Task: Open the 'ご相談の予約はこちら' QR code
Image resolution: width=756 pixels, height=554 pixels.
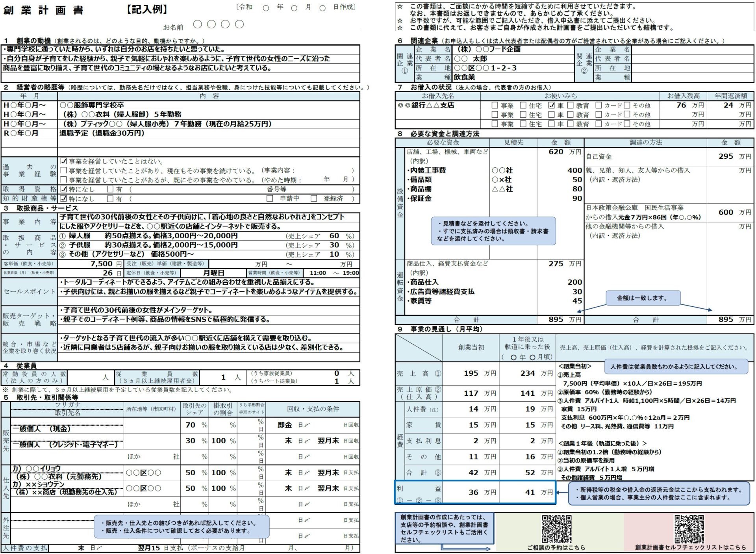Action: (557, 529)
